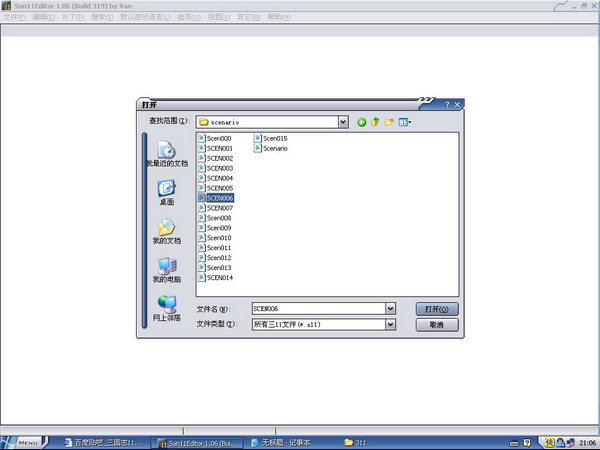The width and height of the screenshot is (600, 450).
Task: Create a new folder in the dialog
Action: tap(389, 122)
